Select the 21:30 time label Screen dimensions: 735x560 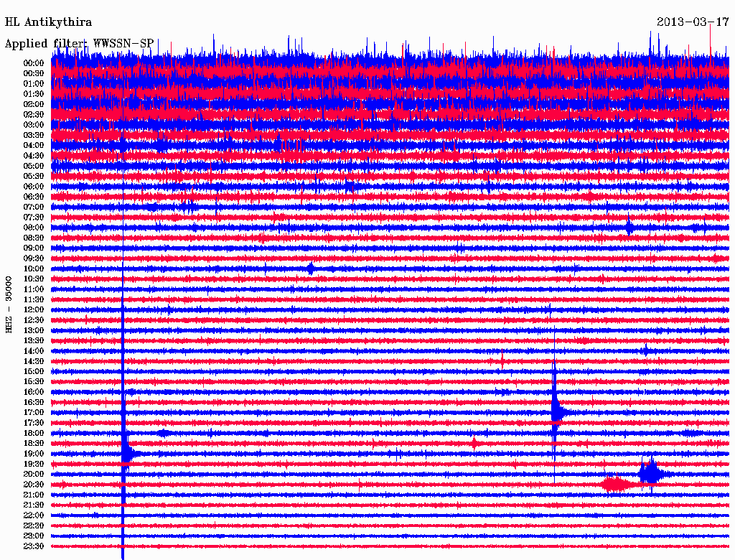click(x=34, y=505)
